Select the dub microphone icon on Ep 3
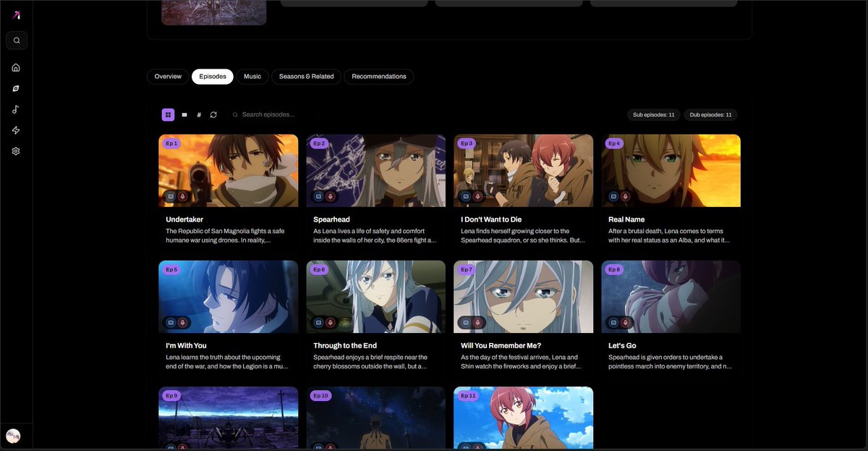The width and height of the screenshot is (868, 451). pyautogui.click(x=478, y=196)
